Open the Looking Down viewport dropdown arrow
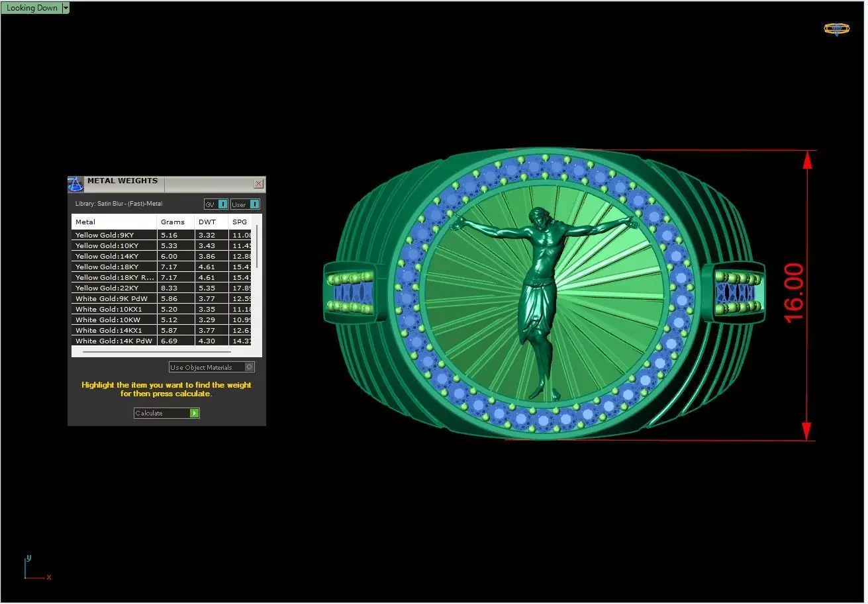Viewport: 868px width, 604px height. 65,8
